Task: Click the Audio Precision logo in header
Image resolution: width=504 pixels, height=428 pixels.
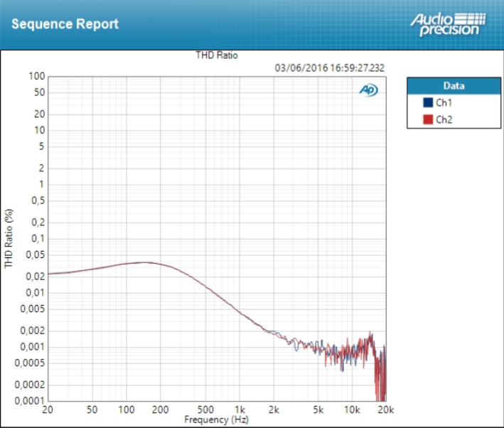Action: tap(448, 24)
